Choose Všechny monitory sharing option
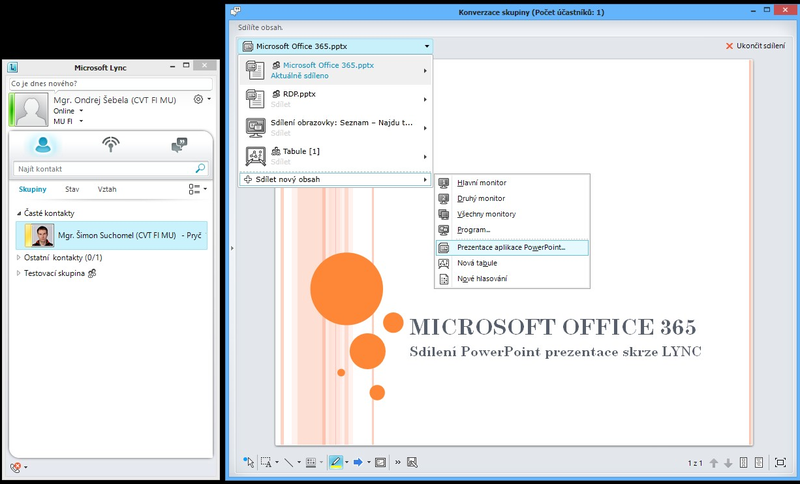 [512, 214]
